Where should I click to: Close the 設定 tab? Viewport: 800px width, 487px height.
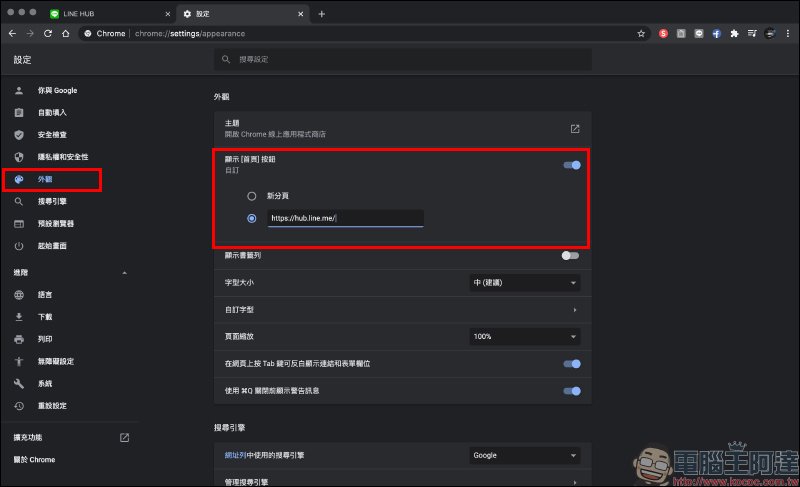(x=301, y=14)
